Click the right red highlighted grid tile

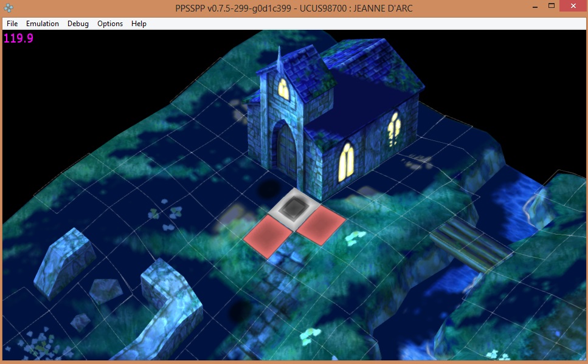[321, 224]
